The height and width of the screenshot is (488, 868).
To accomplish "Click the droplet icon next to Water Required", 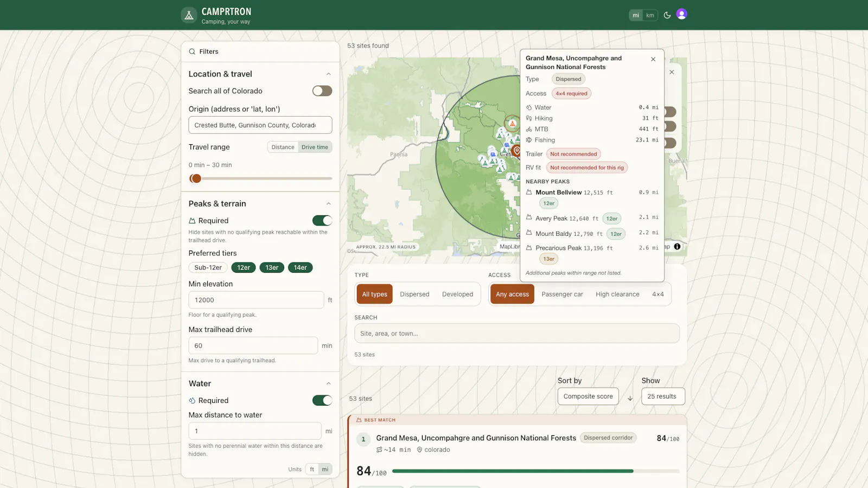I will [x=192, y=401].
